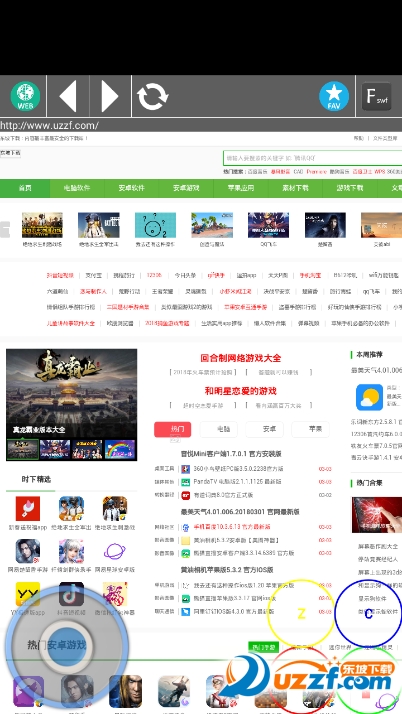The image size is (402, 714).
Task: Tap the yellow Z circle button
Action: point(301,613)
